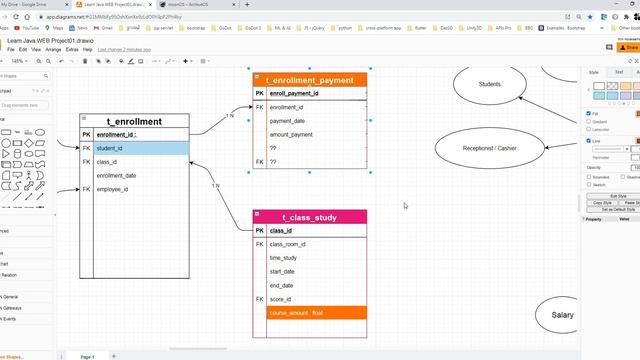Open the Extras menu
This screenshot has height=360, width=640.
click(72, 49)
